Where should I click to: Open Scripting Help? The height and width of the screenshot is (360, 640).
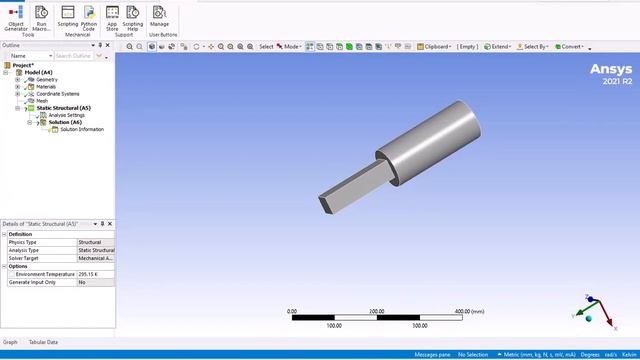[x=133, y=18]
